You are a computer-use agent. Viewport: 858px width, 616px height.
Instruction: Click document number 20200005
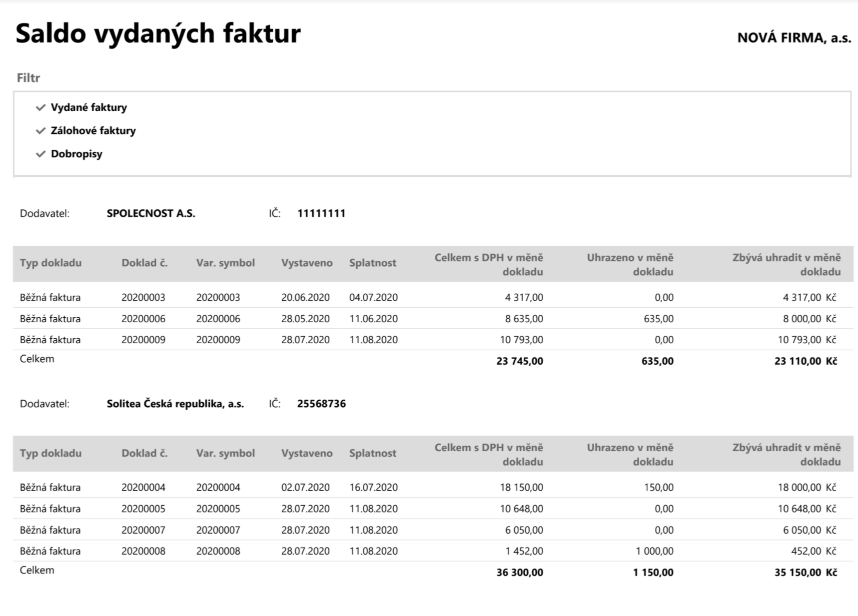point(143,509)
